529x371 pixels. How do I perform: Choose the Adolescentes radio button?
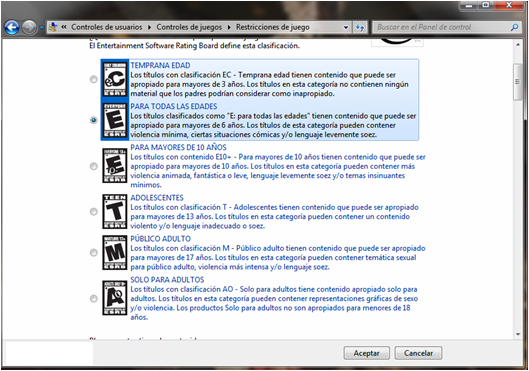[93, 211]
